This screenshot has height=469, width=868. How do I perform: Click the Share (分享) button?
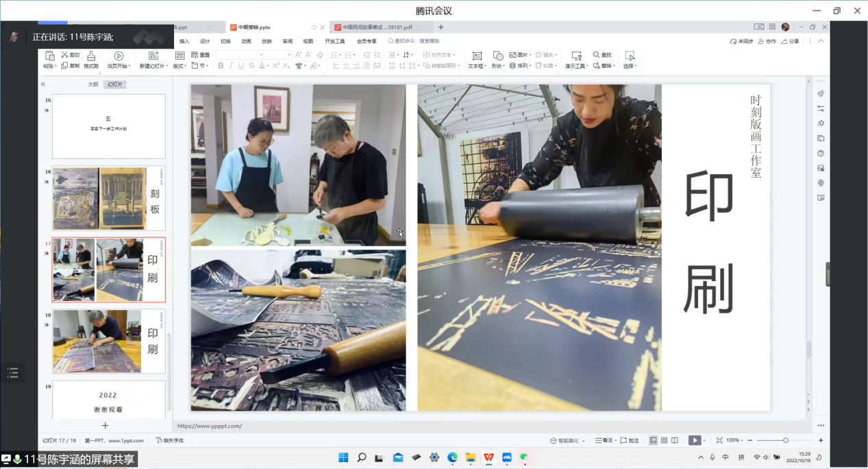(x=790, y=41)
